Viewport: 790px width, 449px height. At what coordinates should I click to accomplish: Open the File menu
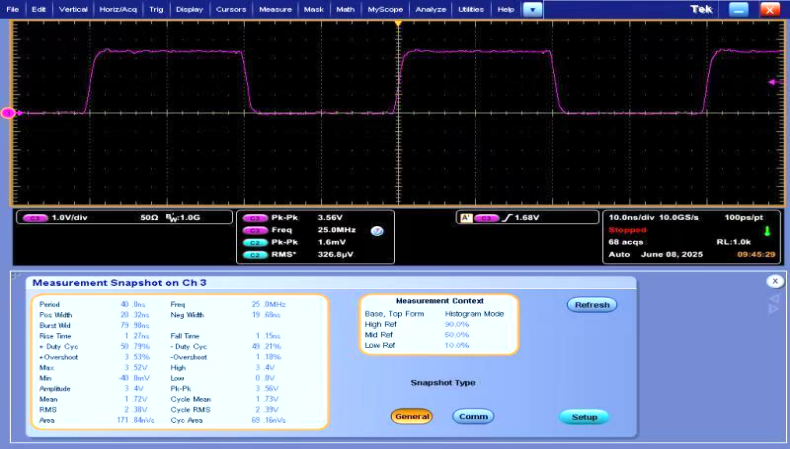click(12, 9)
